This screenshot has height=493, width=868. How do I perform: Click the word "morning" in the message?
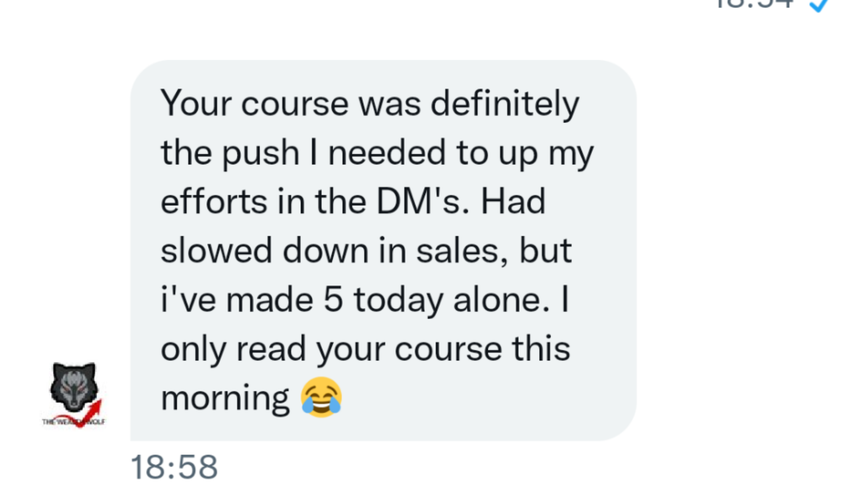tap(225, 399)
